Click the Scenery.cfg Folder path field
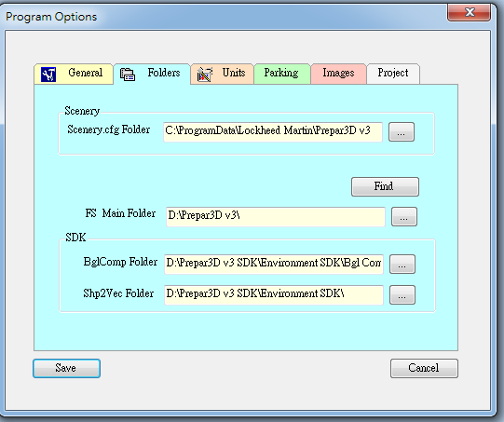 pyautogui.click(x=273, y=131)
